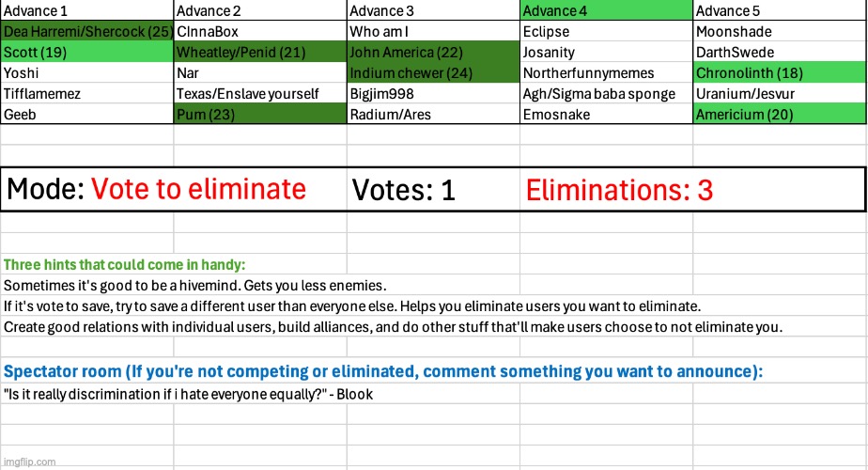Click the imgflip.com watermark
This screenshot has width=868, height=470.
(x=30, y=461)
